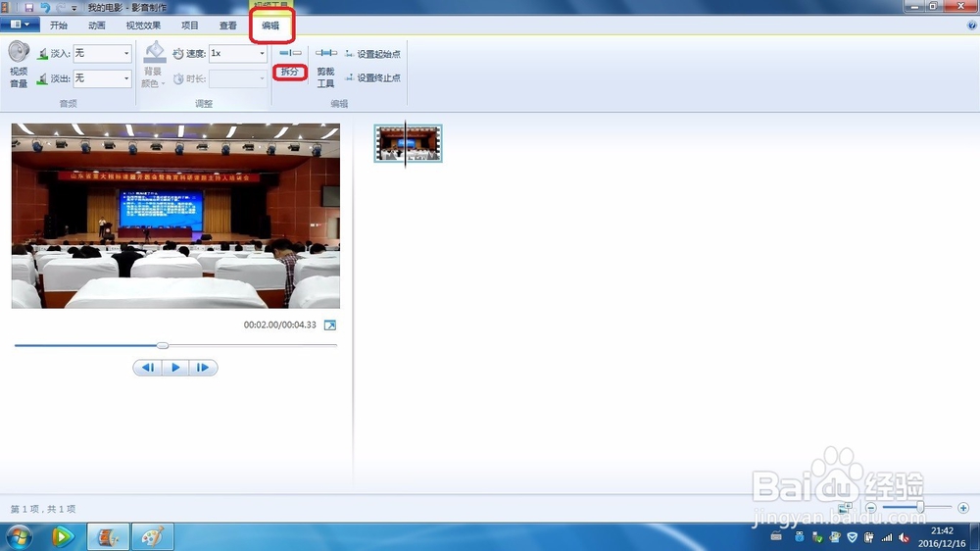Click the 淡出 fade-out icon
The width and height of the screenshot is (980, 551).
(x=42, y=78)
